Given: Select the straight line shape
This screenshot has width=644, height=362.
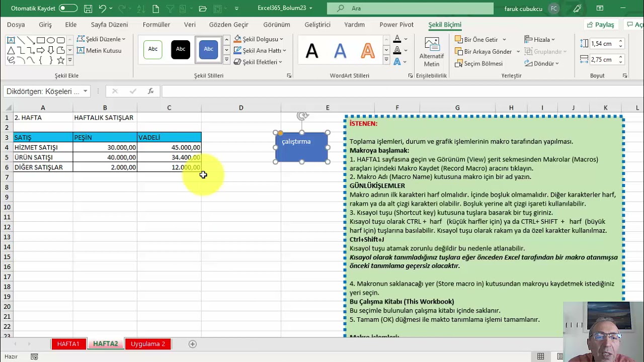Looking at the screenshot, I should click(21, 40).
